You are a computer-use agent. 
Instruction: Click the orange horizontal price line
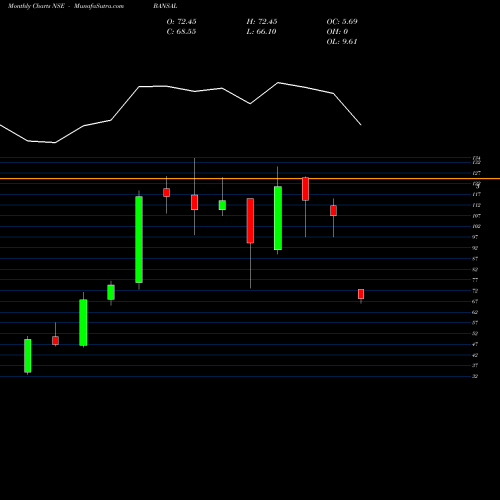(x=250, y=179)
